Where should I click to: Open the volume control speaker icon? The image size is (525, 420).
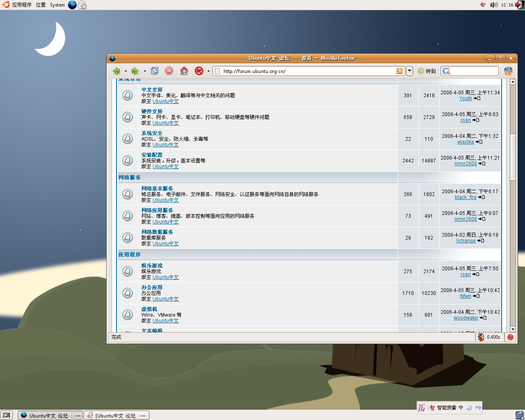494,5
